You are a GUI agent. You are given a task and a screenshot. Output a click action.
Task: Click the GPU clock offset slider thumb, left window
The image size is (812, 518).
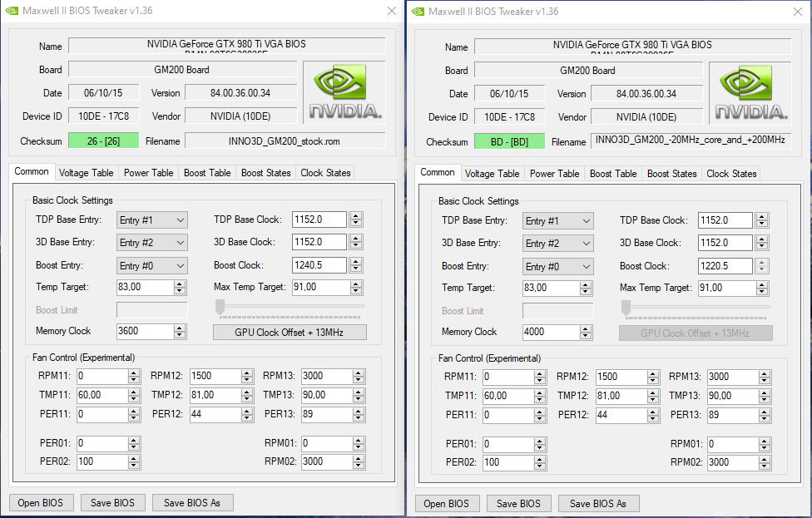click(220, 307)
